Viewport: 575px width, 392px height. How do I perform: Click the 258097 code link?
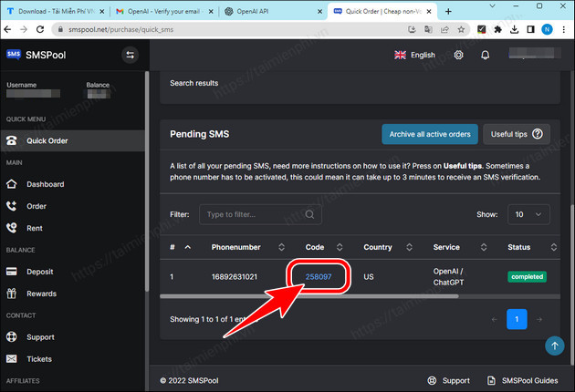pos(319,276)
